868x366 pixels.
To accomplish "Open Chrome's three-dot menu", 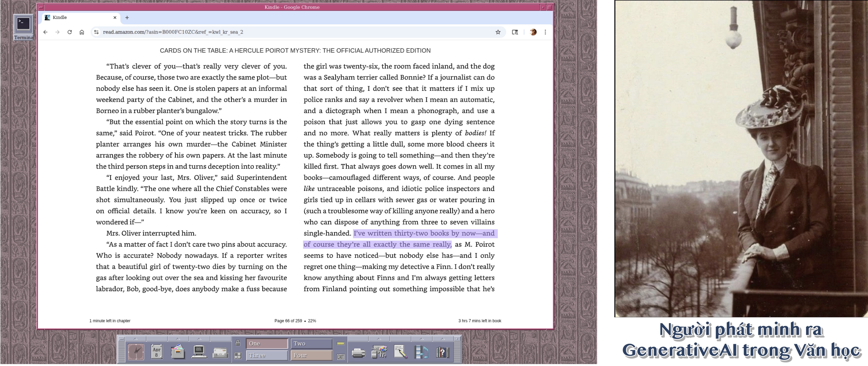I will point(545,32).
